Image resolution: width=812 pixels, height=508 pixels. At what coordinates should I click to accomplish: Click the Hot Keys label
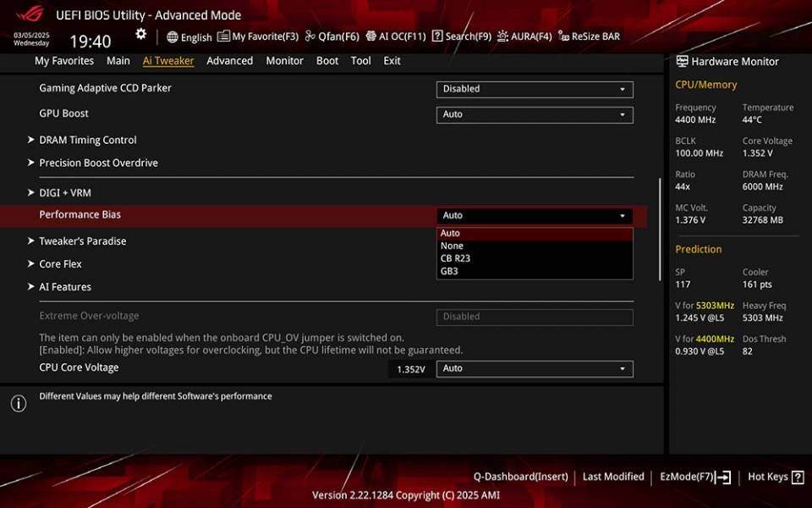coord(767,477)
